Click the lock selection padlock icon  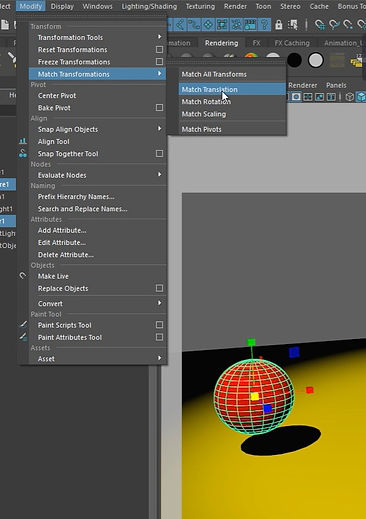279,25
